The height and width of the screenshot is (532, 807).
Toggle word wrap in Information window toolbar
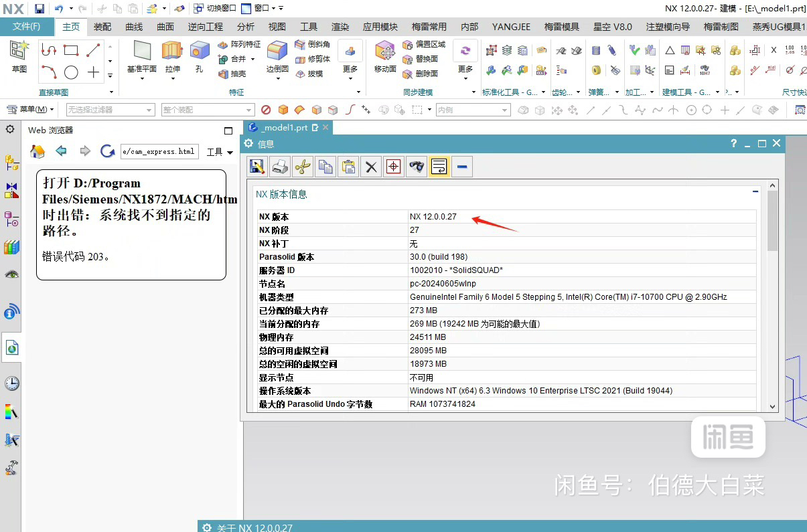coord(439,167)
